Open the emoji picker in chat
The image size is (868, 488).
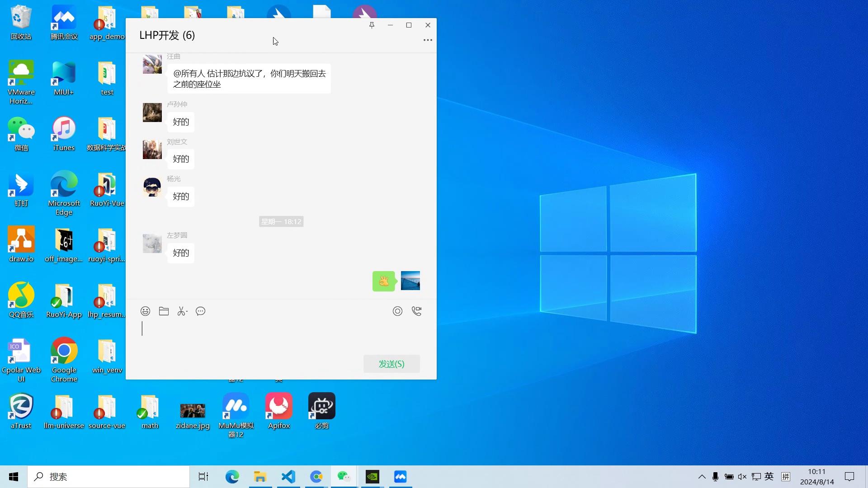coord(145,311)
